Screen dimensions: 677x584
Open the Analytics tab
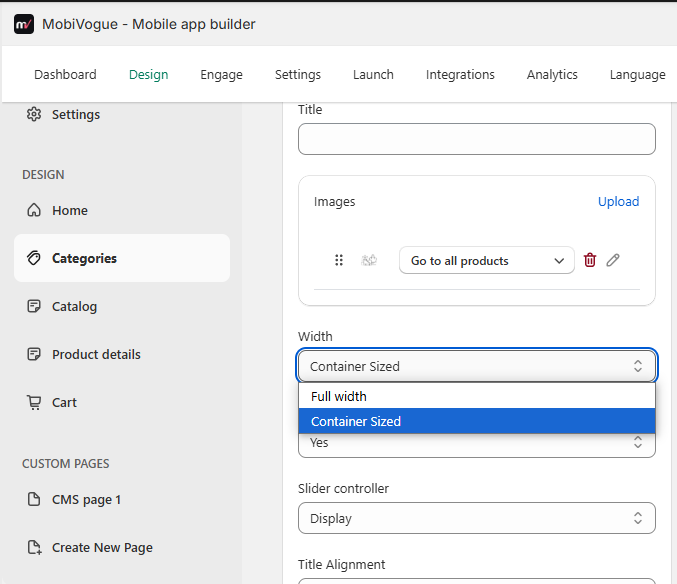(x=552, y=75)
